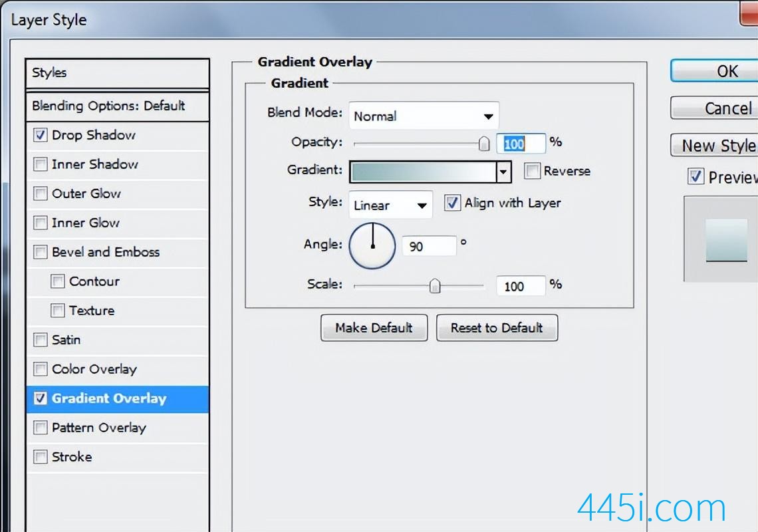Open the Bevel and Emboss settings row

coord(118,252)
